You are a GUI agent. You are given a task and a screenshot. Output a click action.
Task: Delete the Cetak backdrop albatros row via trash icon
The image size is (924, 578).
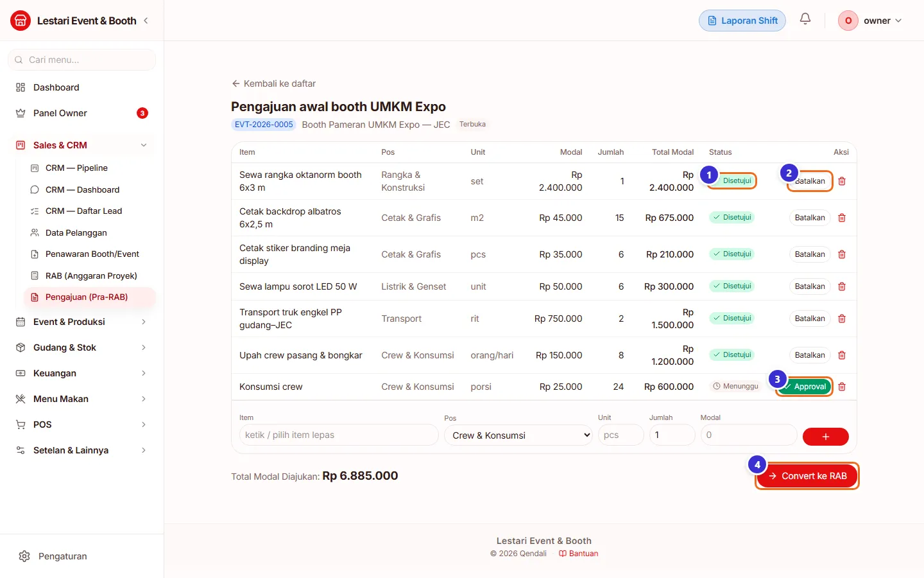click(x=842, y=218)
